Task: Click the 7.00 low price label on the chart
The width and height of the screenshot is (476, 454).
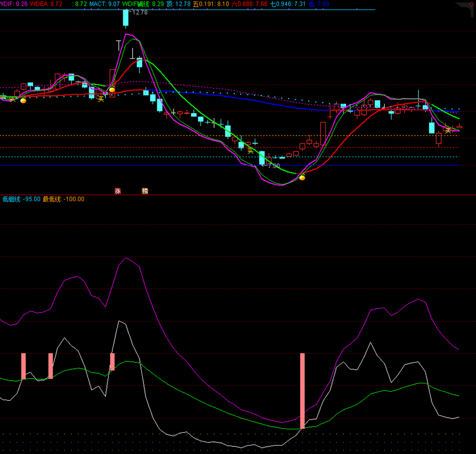Action: (x=274, y=165)
